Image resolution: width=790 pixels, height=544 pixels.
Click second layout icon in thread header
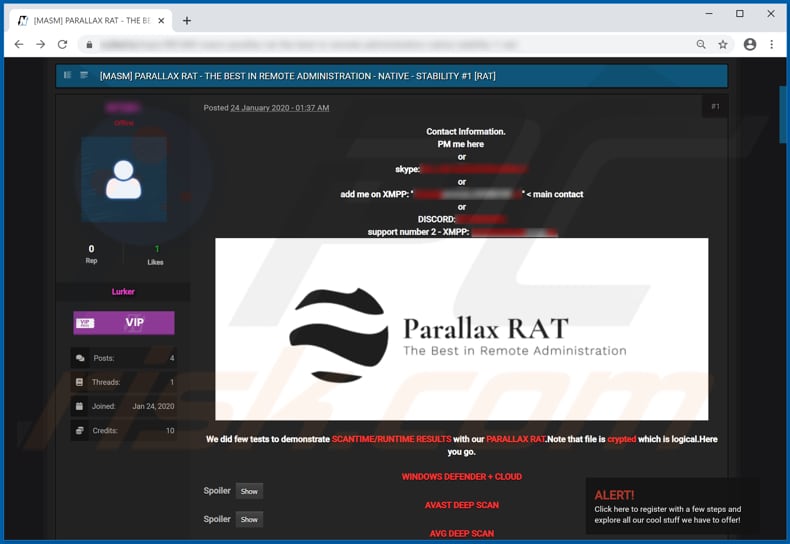[x=84, y=75]
